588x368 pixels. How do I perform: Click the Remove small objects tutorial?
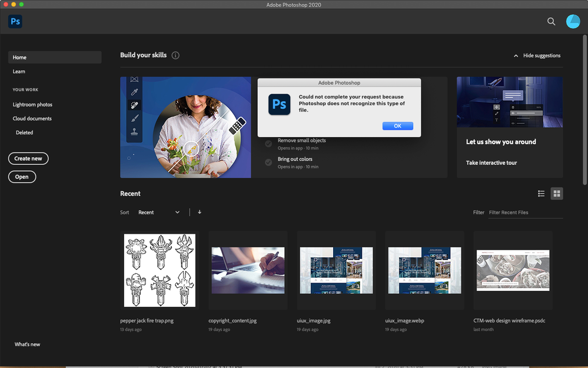click(302, 140)
